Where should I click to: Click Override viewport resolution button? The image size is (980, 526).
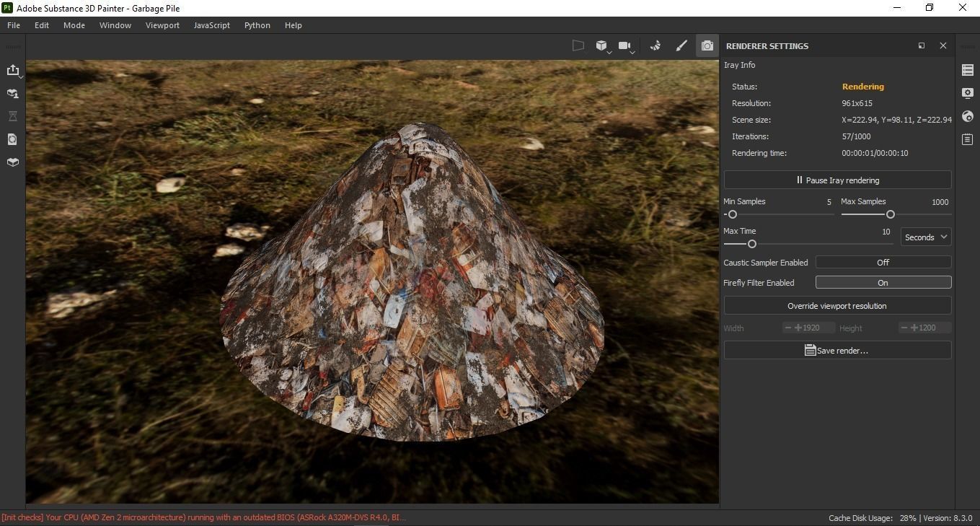pyautogui.click(x=837, y=306)
